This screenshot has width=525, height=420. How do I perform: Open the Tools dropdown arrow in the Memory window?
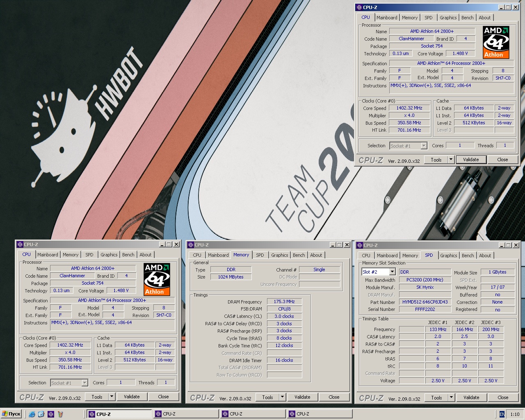click(x=282, y=397)
